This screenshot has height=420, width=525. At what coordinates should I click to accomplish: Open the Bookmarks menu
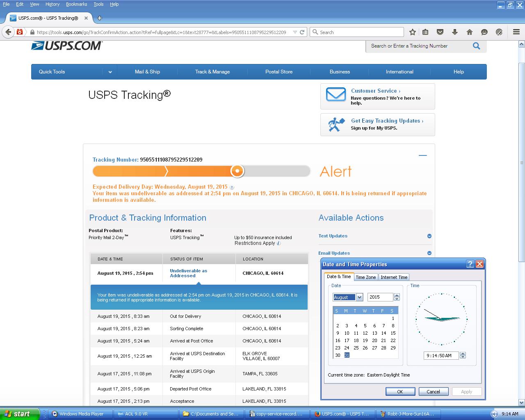coord(76,4)
